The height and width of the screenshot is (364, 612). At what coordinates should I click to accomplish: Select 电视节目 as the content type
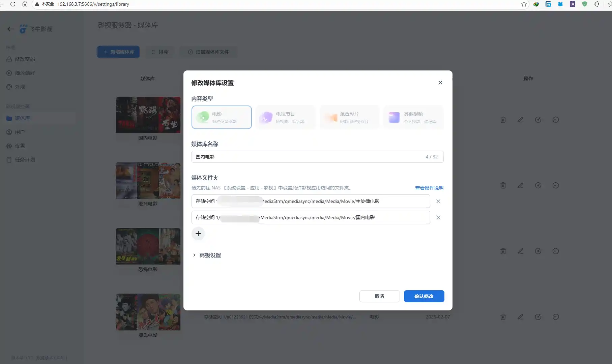click(x=286, y=117)
